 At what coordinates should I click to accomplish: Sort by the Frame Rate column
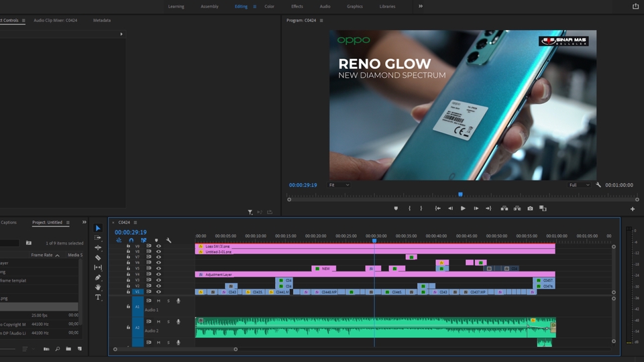(42, 255)
